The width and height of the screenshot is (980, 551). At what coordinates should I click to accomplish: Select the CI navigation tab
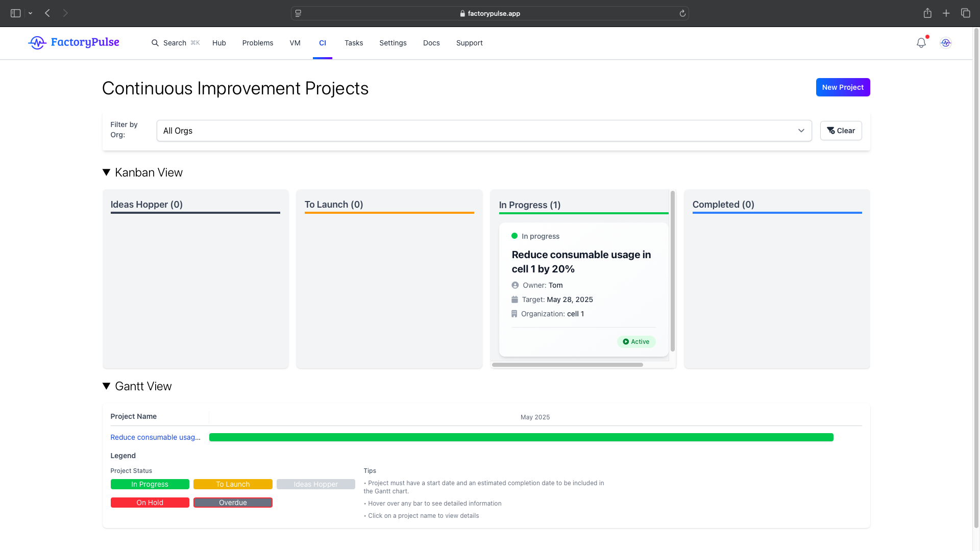point(323,43)
